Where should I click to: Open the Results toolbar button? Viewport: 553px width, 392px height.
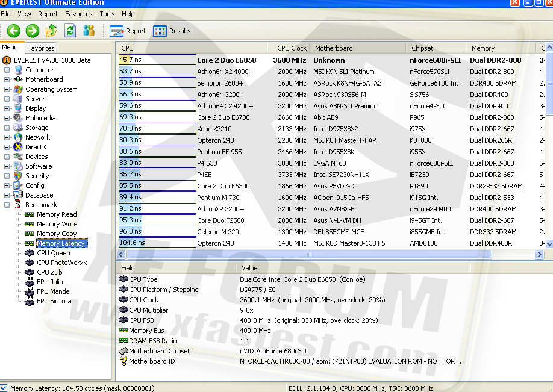coord(172,31)
